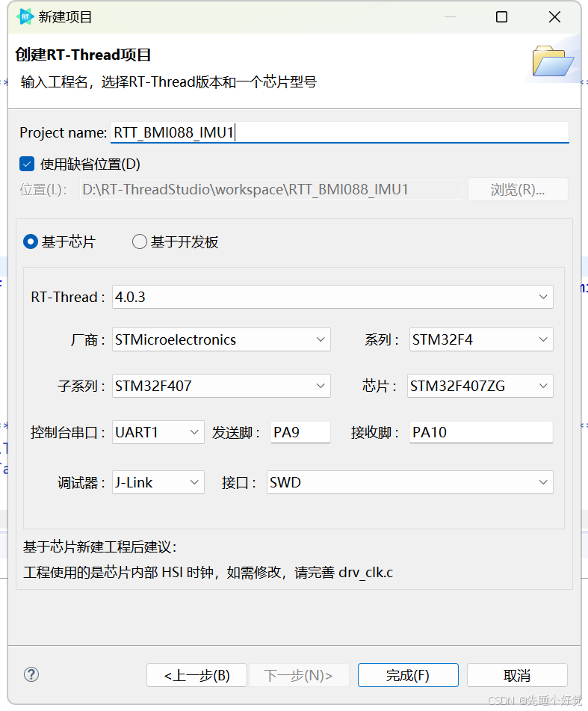
Task: Click the 下一步(N)> button
Action: 299,675
